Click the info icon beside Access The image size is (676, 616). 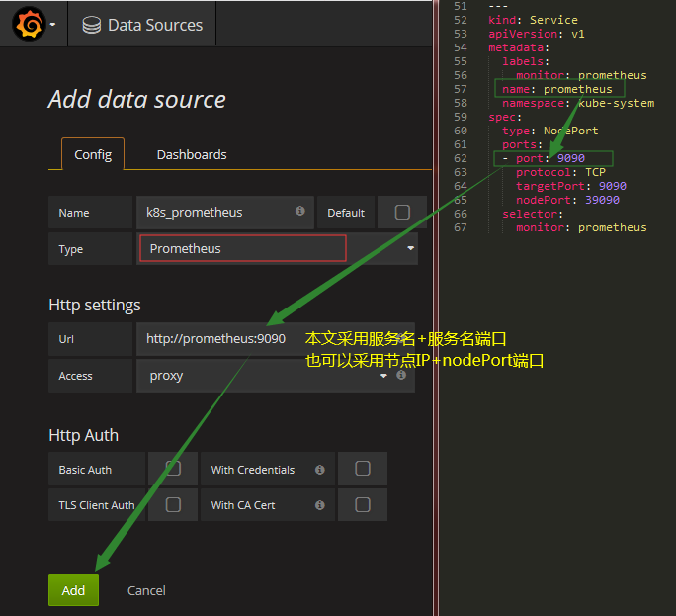[401, 375]
